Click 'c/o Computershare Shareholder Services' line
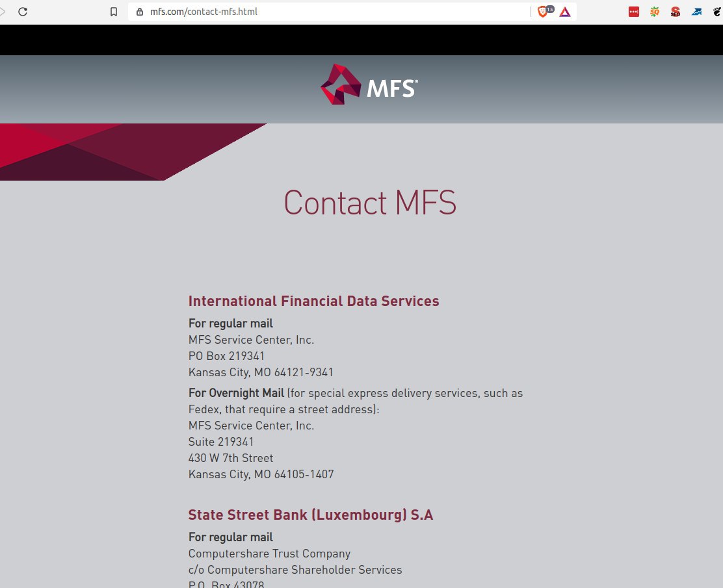Image resolution: width=723 pixels, height=588 pixels. [x=295, y=570]
